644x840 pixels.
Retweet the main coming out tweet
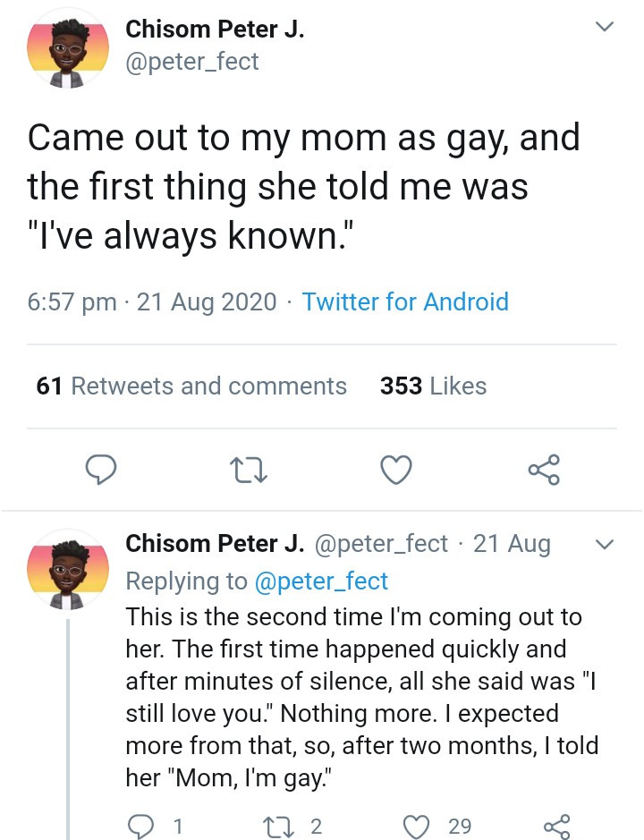pos(248,470)
